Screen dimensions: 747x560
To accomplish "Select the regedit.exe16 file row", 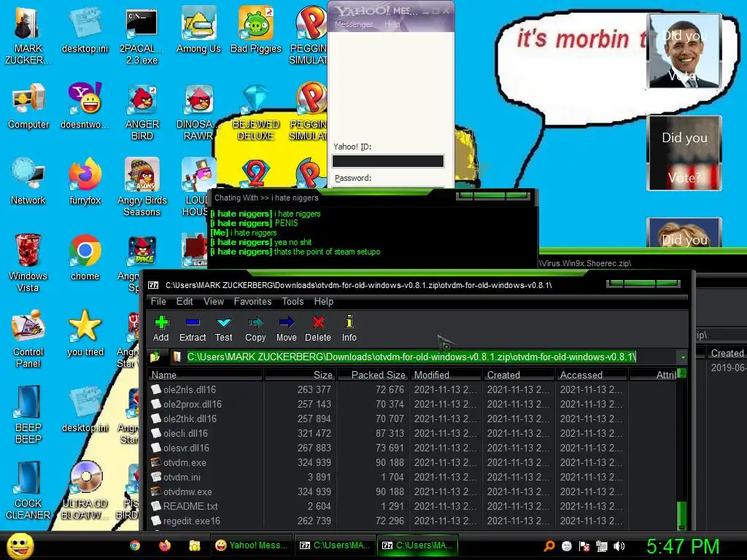I will tap(411, 521).
